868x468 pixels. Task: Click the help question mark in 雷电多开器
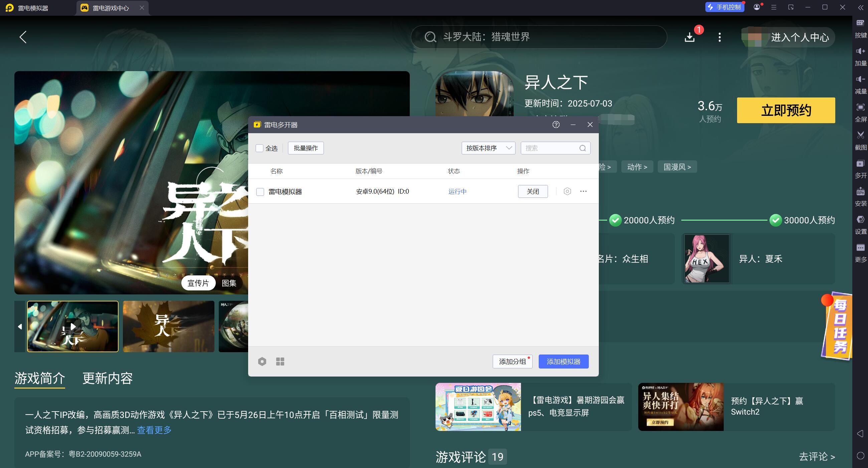pyautogui.click(x=556, y=125)
